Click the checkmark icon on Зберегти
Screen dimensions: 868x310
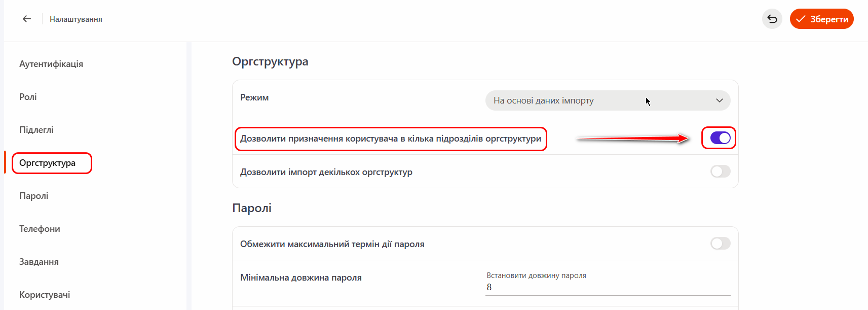coord(801,19)
